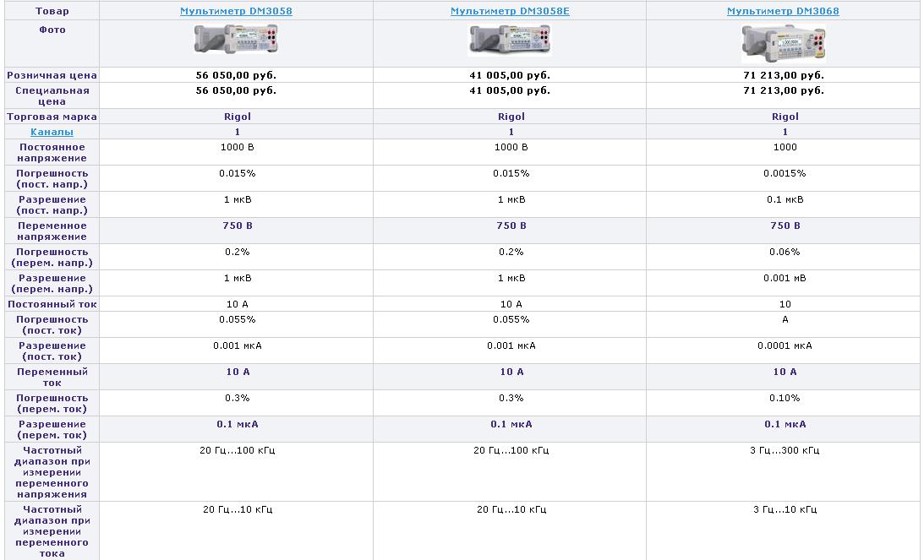Open the Мультиметр DM3068 product link
The width and height of the screenshot is (924, 560).
(x=783, y=11)
